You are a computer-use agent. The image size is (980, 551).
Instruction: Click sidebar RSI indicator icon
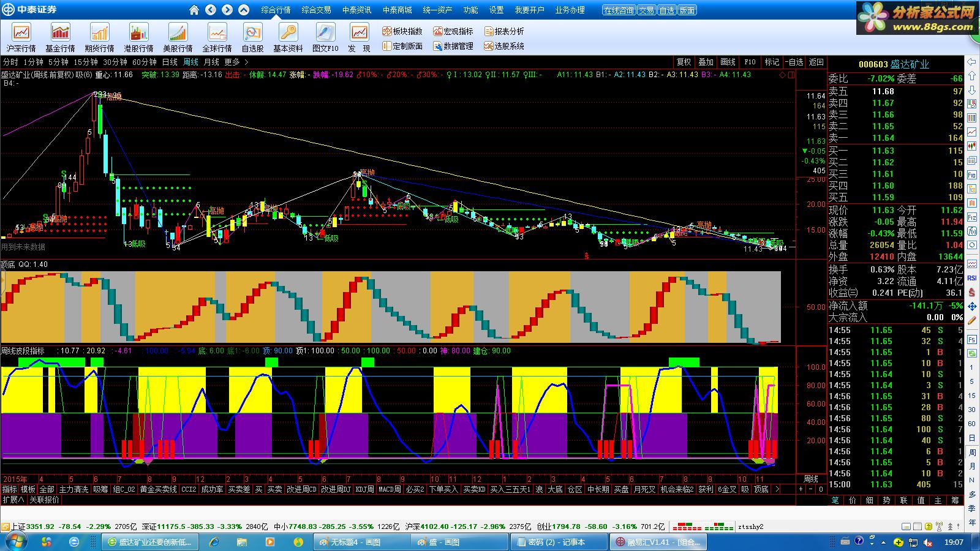pyautogui.click(x=972, y=278)
